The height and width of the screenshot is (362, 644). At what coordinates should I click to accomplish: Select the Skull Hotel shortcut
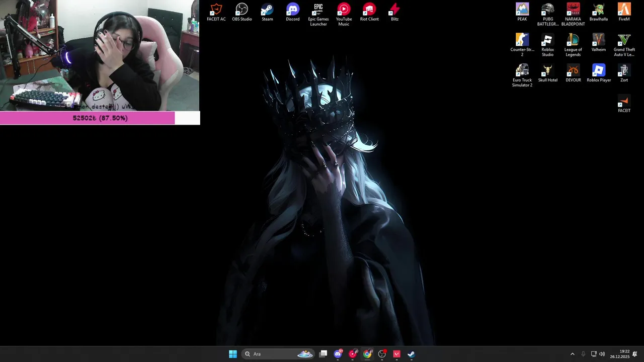point(547,73)
